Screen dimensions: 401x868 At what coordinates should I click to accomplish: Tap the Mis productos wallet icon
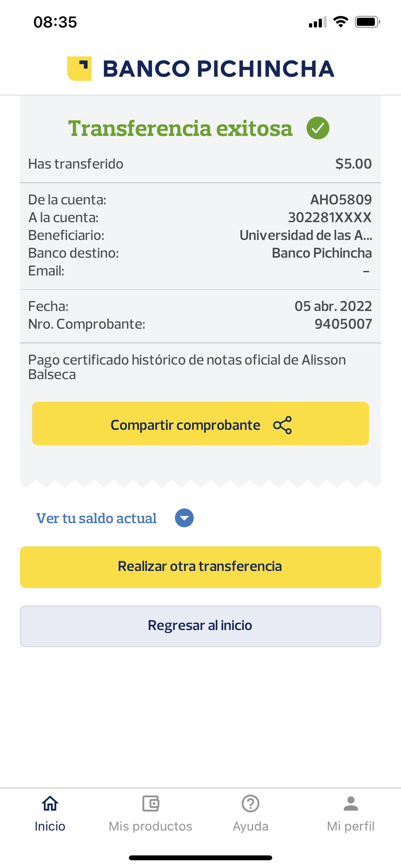pyautogui.click(x=150, y=803)
